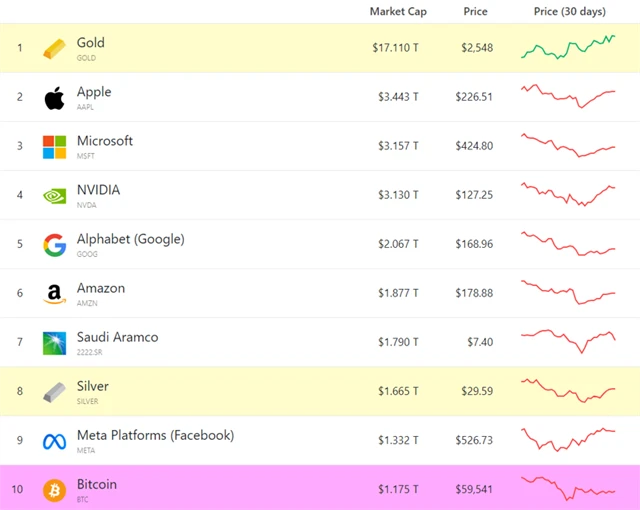The width and height of the screenshot is (640, 510).
Task: Click the NVIDIA logo icon
Action: coord(54,196)
